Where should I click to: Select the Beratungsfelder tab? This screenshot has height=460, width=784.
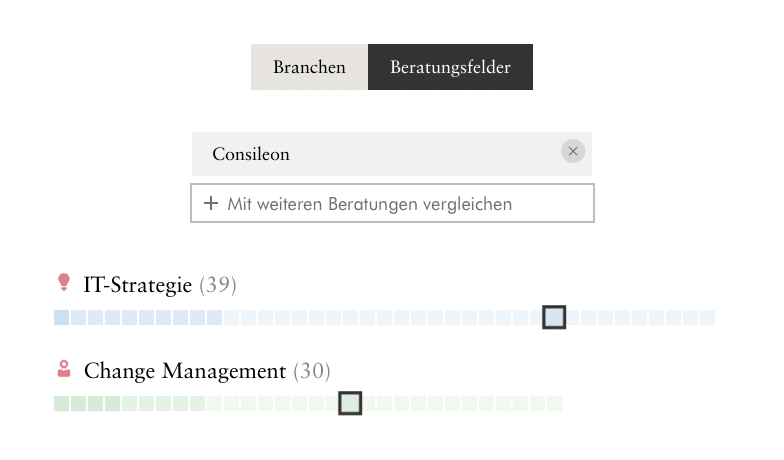[x=450, y=67]
